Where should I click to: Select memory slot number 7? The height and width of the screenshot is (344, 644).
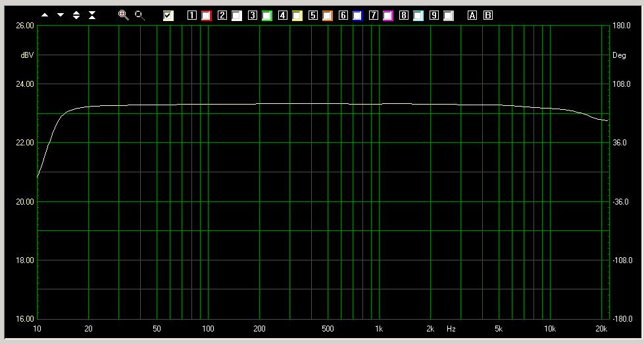[374, 15]
